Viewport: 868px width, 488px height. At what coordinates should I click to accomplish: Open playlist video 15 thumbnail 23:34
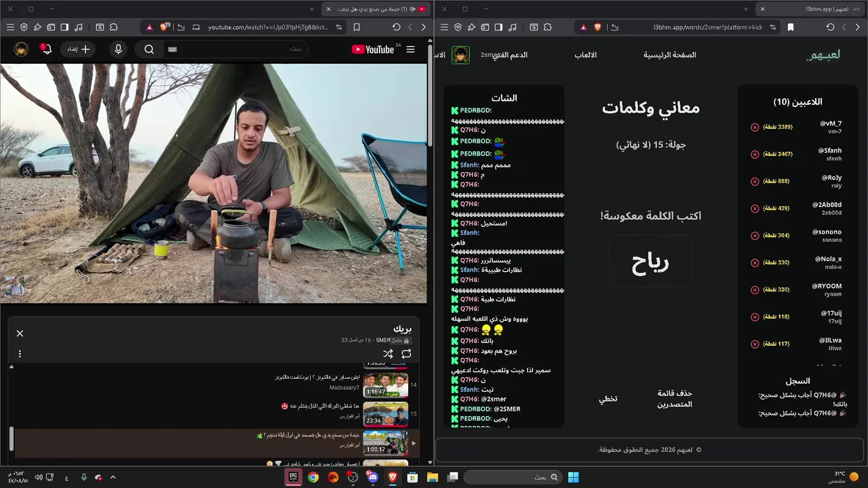pos(385,413)
